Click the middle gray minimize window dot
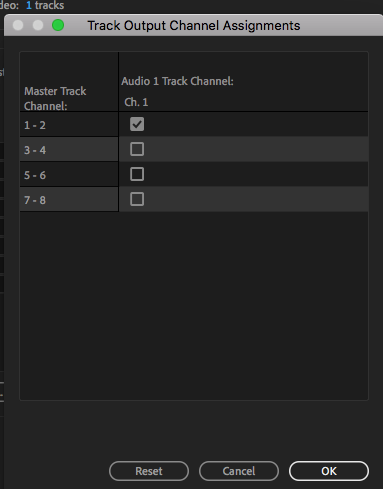Viewport: 383px width, 489px height. (38, 25)
